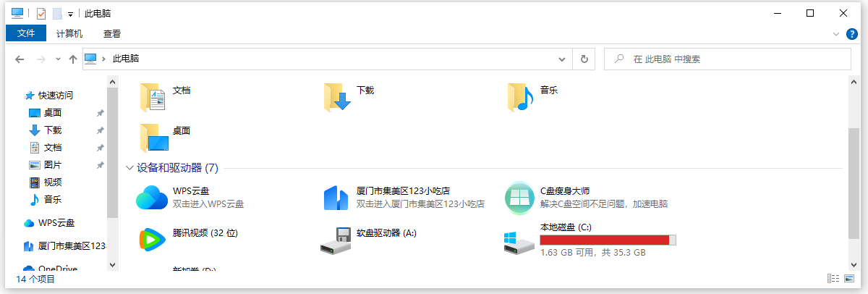868x294 pixels.
Task: Open 图片 in the sidebar
Action: [x=53, y=165]
